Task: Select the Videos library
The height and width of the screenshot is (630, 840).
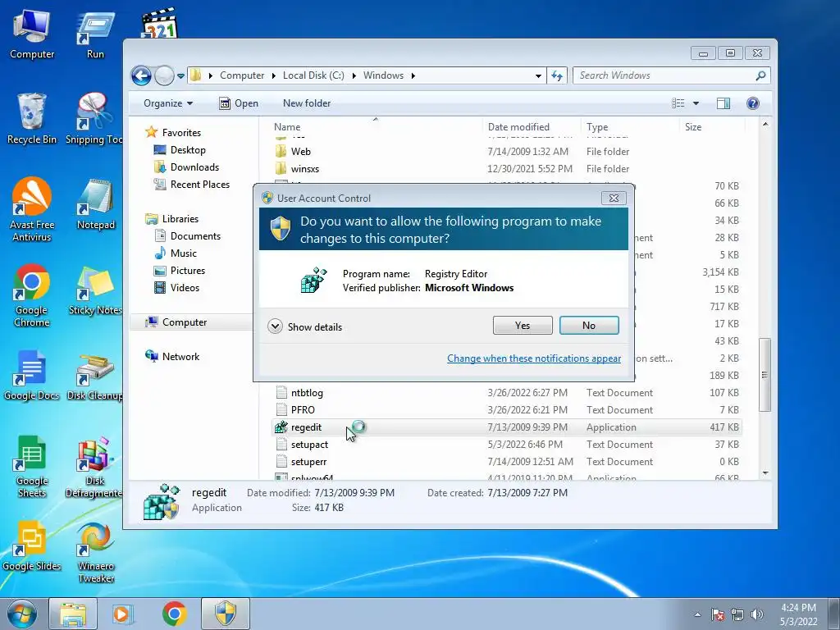Action: (x=177, y=288)
